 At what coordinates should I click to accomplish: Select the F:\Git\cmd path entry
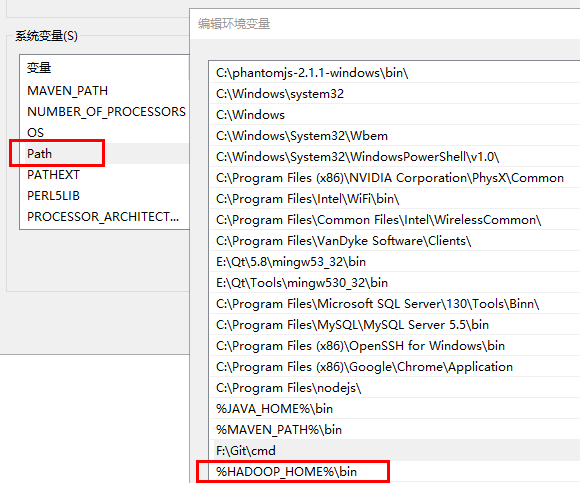coord(395,451)
